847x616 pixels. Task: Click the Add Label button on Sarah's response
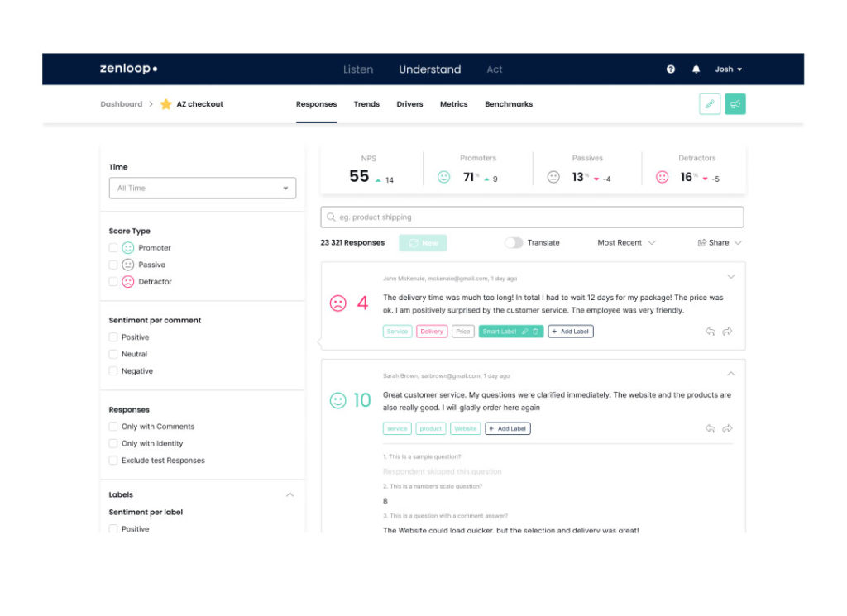click(507, 428)
